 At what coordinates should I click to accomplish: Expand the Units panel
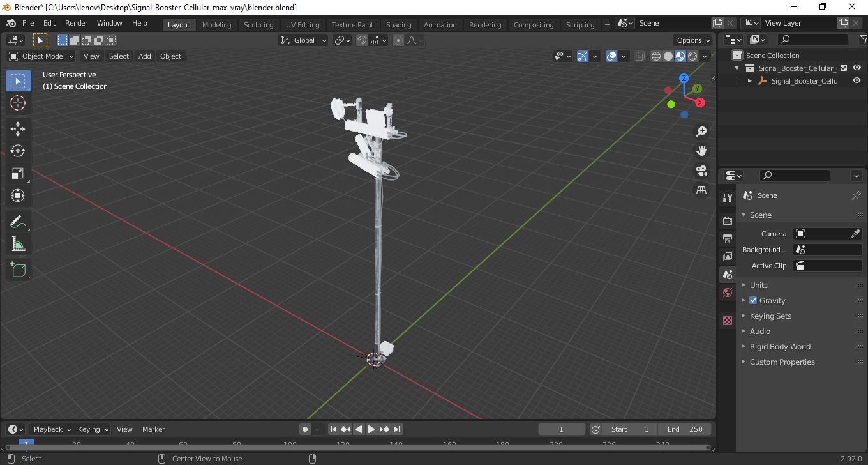point(759,285)
